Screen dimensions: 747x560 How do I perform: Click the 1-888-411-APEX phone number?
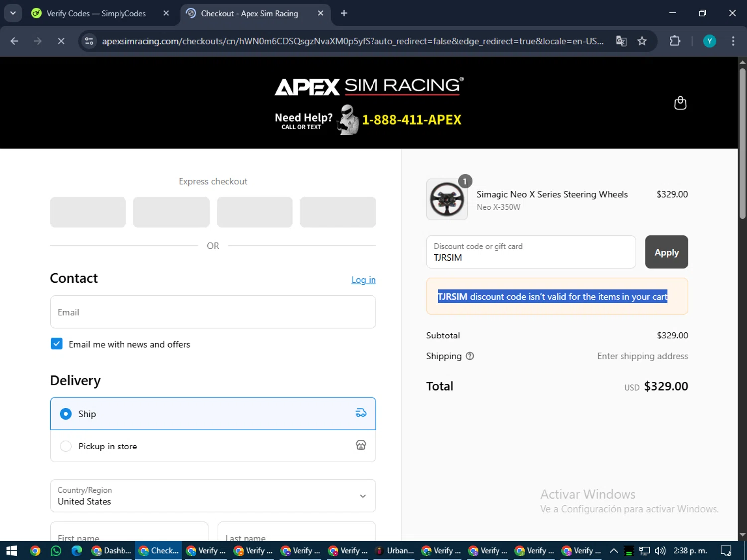point(411,120)
